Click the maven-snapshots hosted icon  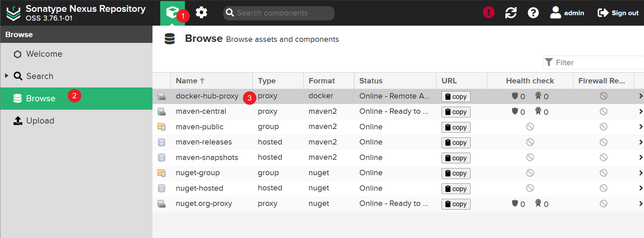pos(162,158)
